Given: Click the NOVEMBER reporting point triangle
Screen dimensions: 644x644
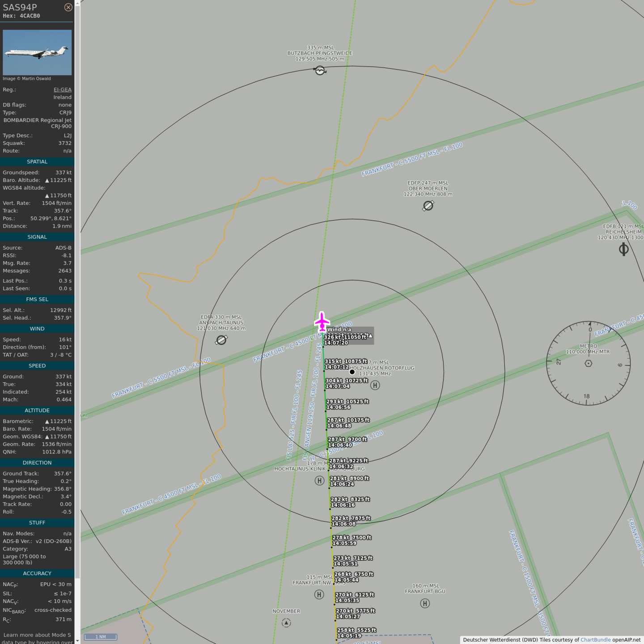Looking at the screenshot, I should click(x=286, y=623).
